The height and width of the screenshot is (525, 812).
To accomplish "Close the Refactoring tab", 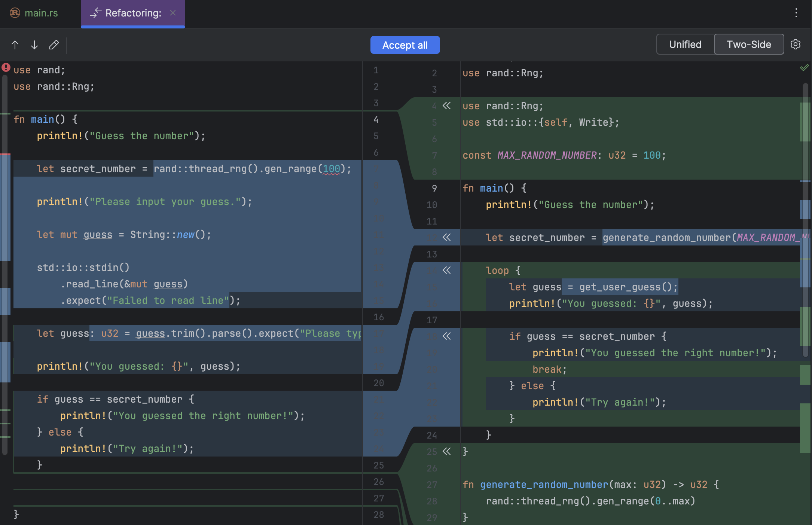I will (x=173, y=13).
